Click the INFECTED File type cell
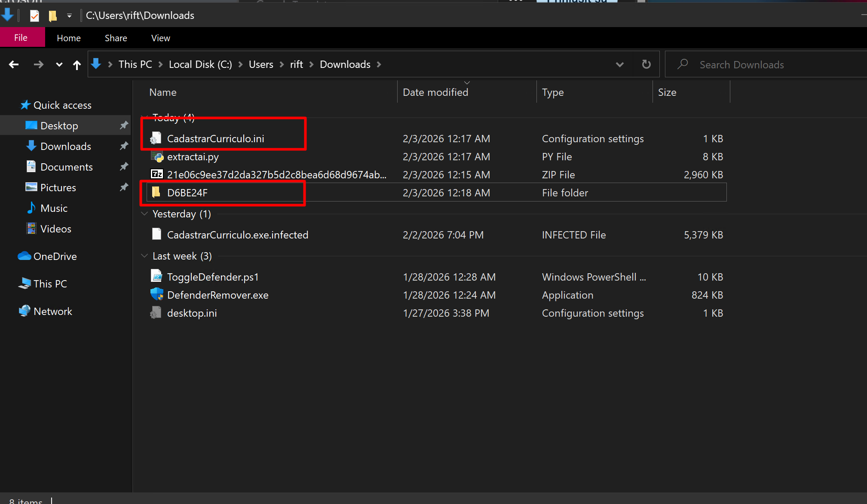 pos(574,235)
